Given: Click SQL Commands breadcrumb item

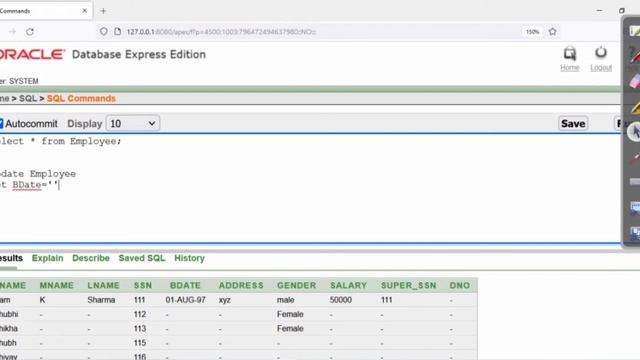Looking at the screenshot, I should tap(81, 98).
